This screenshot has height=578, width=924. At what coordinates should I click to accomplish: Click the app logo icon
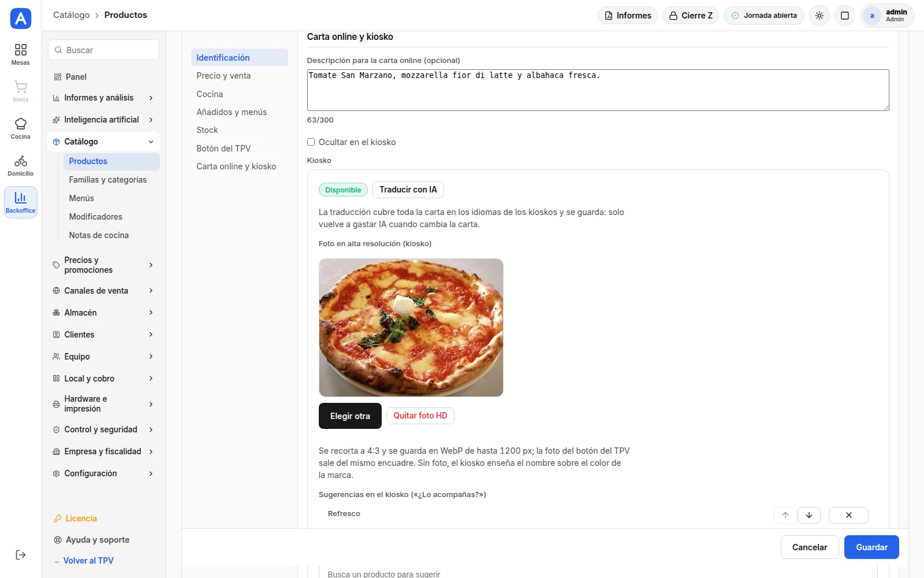[x=21, y=18]
